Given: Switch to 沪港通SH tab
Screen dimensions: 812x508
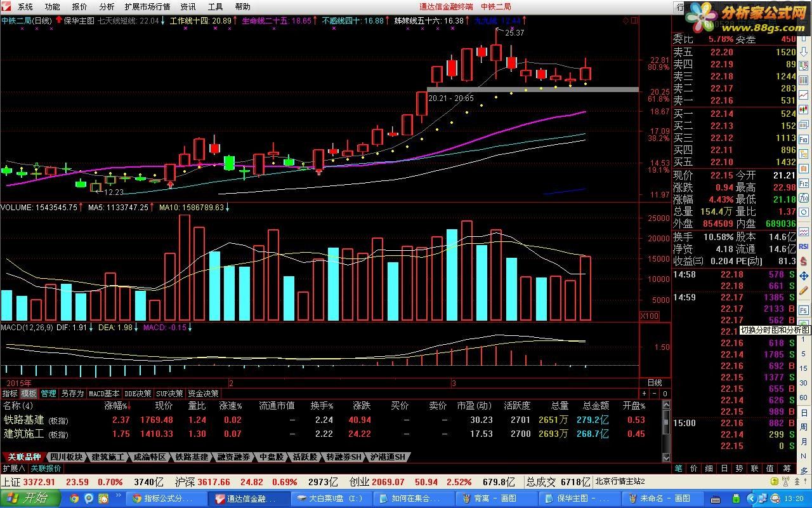Looking at the screenshot, I should tap(387, 457).
